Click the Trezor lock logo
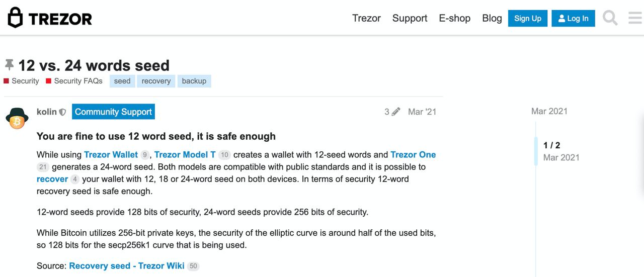This screenshot has height=277, width=644. [16, 18]
